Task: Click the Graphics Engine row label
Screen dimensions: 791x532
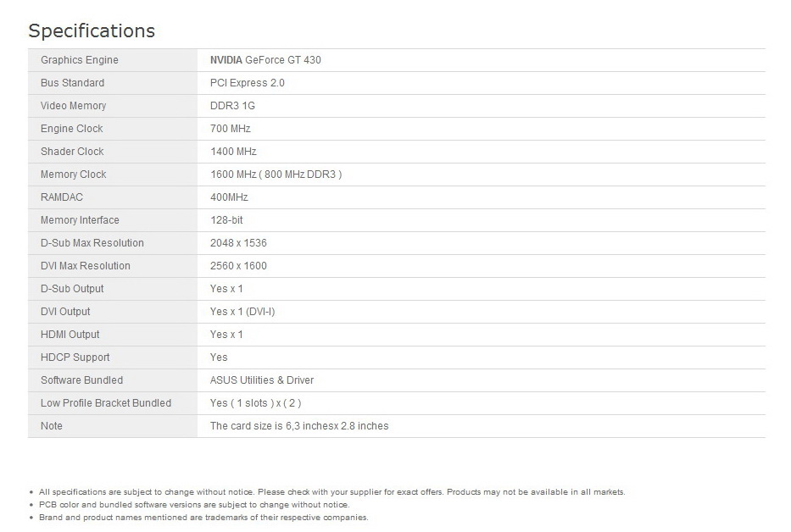Action: click(80, 60)
